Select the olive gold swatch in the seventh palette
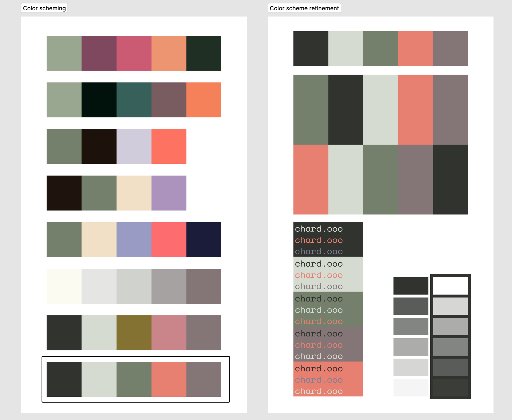This screenshot has width=512, height=420. point(134,333)
